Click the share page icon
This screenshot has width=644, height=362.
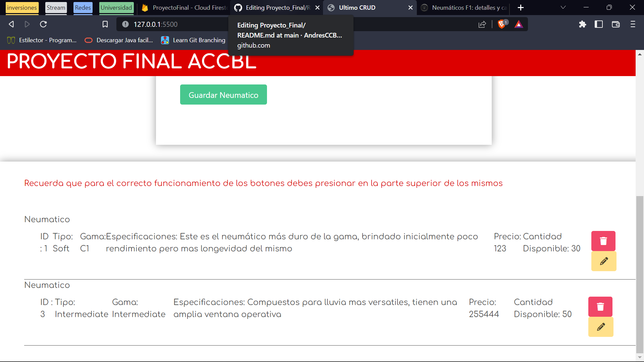(482, 24)
